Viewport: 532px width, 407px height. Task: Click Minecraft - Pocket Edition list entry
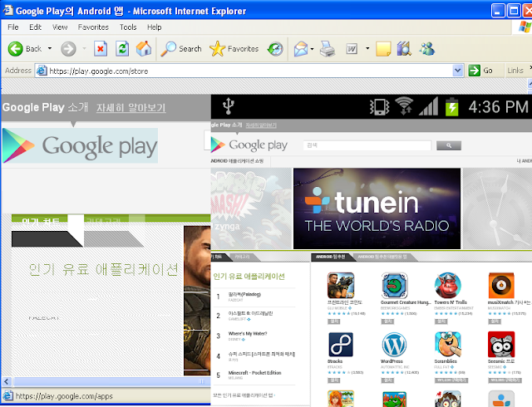[255, 373]
